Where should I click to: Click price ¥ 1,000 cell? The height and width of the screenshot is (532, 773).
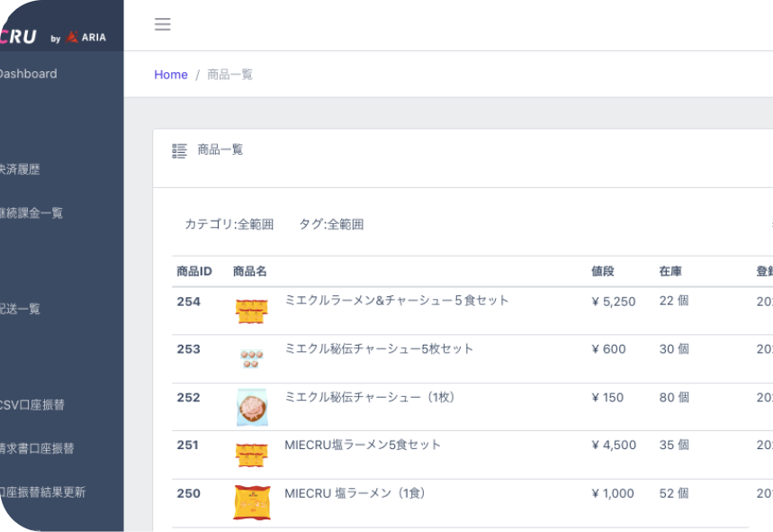[x=613, y=493]
